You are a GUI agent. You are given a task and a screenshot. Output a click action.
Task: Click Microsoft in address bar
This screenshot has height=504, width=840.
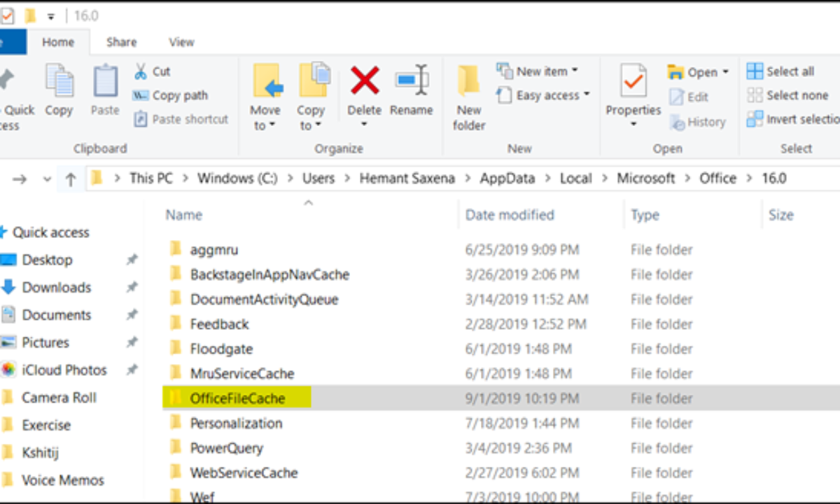point(646,178)
